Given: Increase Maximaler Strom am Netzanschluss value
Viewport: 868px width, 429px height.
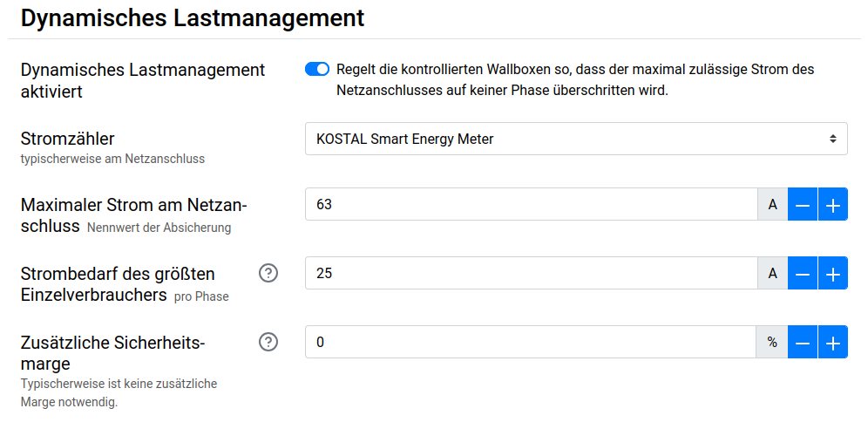Looking at the screenshot, I should click(833, 206).
